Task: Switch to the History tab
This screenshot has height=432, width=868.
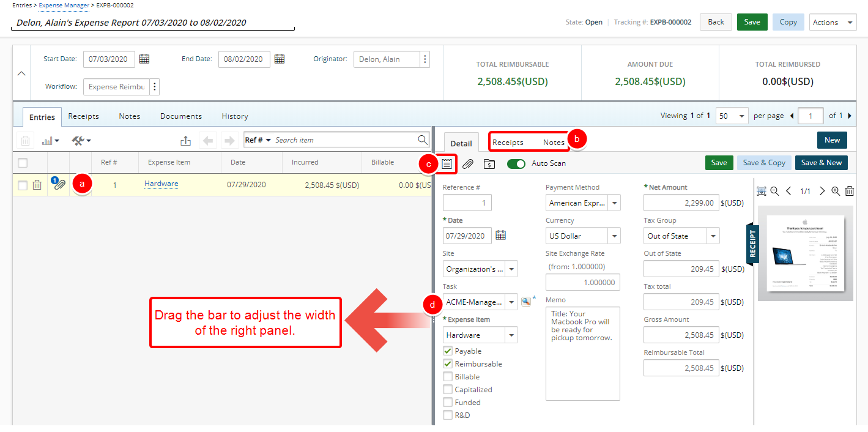Action: 235,116
